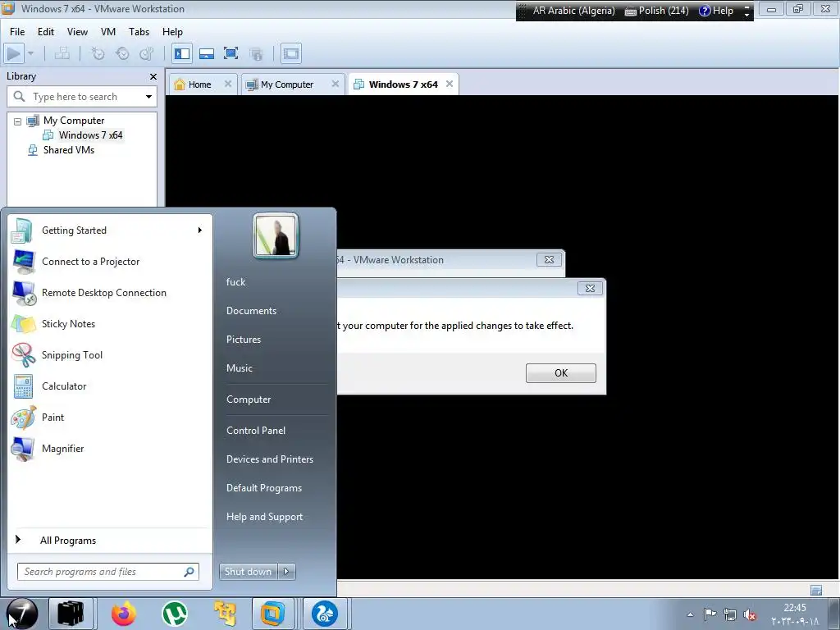Image resolution: width=840 pixels, height=630 pixels.
Task: Open Documents from Start menu
Action: point(251,311)
